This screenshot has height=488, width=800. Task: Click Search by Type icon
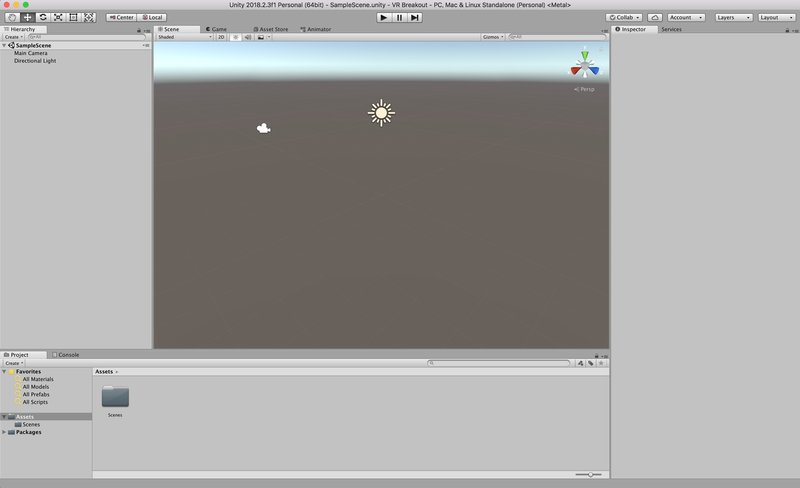[x=581, y=363]
